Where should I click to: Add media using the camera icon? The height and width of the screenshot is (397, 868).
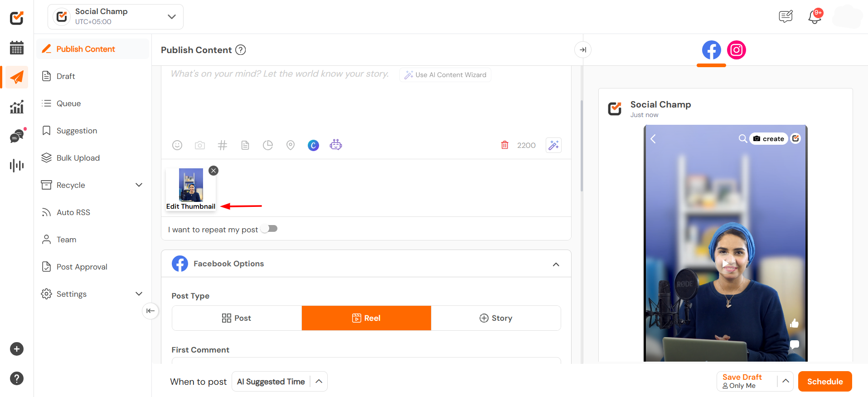pos(200,145)
